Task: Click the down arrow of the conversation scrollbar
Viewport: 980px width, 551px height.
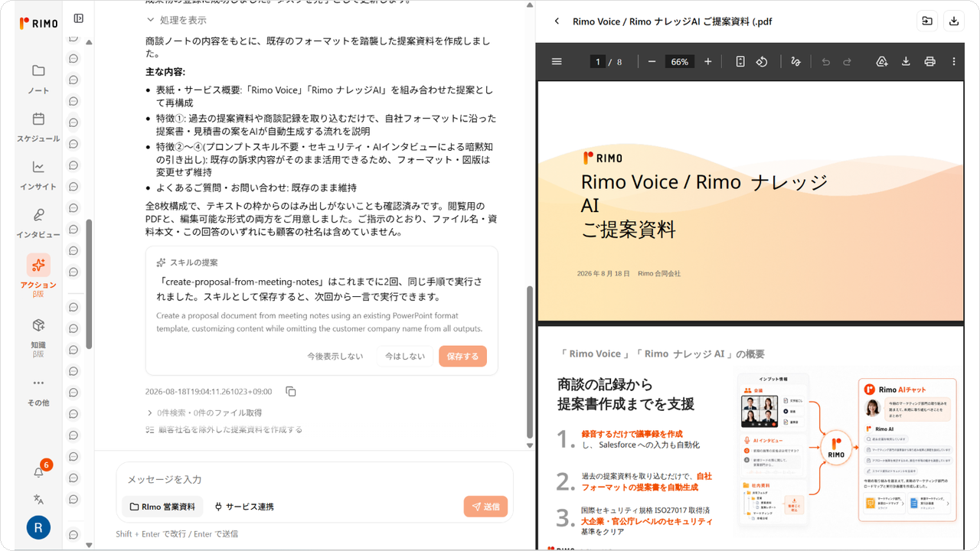Action: tap(530, 445)
